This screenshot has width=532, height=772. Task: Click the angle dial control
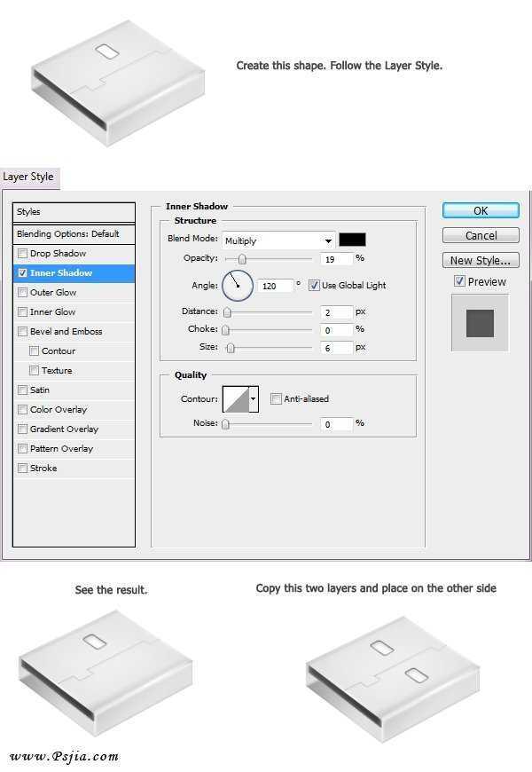(238, 286)
